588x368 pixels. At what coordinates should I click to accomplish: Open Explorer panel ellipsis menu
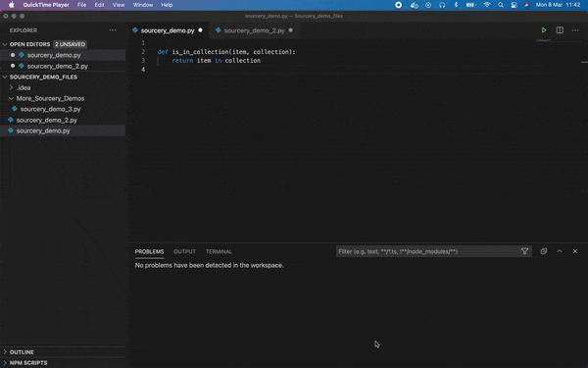coord(113,30)
